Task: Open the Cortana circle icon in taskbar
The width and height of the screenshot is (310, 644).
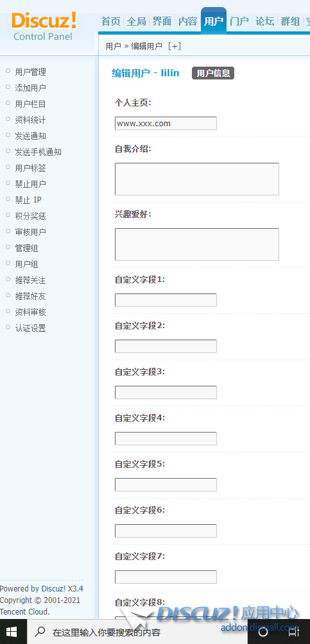Action: pos(263,632)
